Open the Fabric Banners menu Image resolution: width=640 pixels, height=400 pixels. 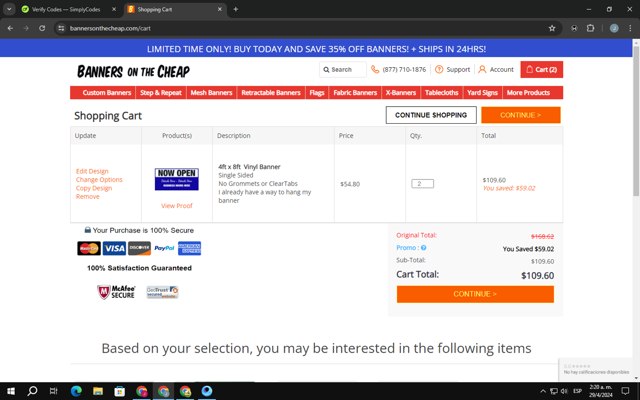pyautogui.click(x=355, y=93)
